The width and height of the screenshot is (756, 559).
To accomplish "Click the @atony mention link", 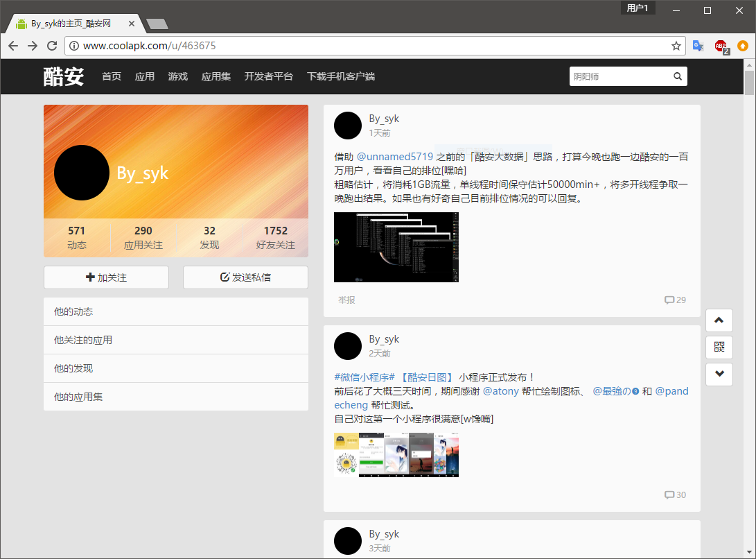I will pyautogui.click(x=500, y=391).
